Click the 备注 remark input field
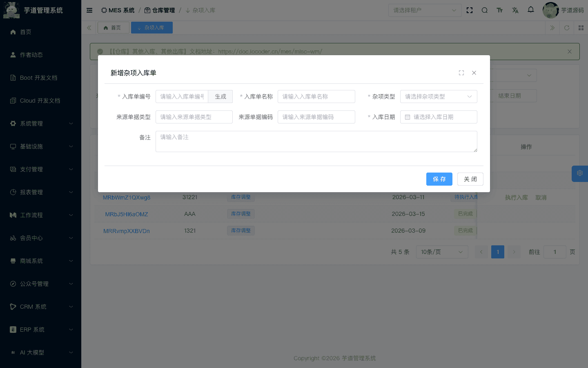The image size is (588, 368). pos(316,141)
